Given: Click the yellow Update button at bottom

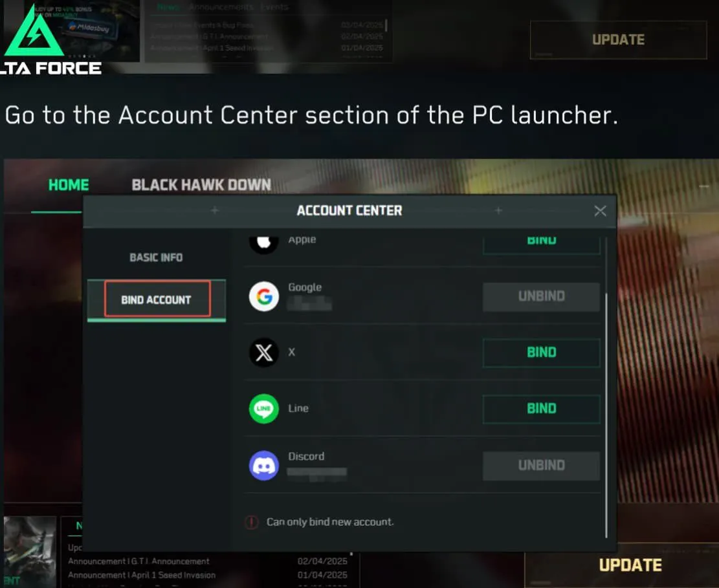Looking at the screenshot, I should 630,565.
